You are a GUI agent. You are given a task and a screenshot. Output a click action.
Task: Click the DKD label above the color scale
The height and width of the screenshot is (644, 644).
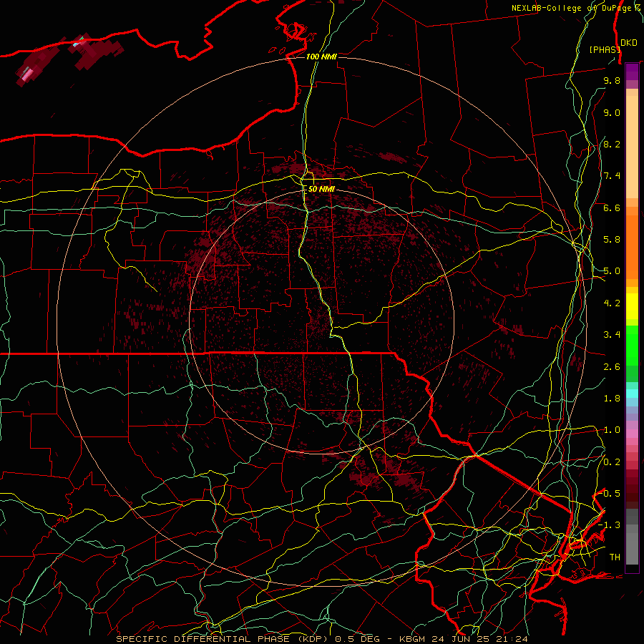(628, 43)
